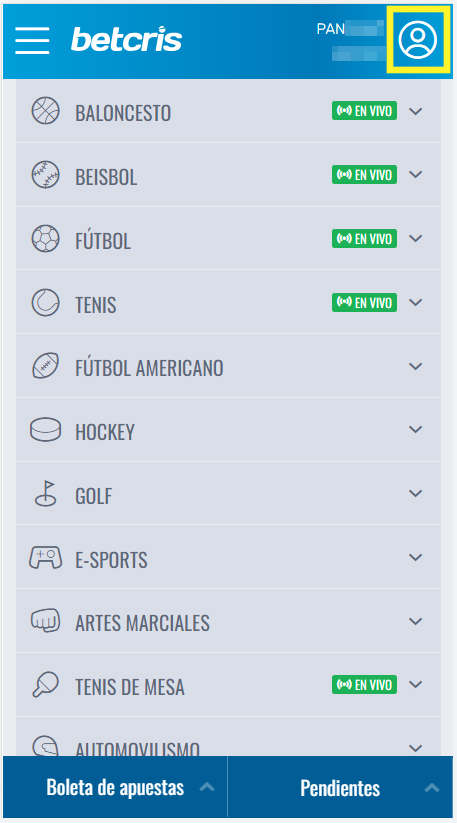
Task: Open the Boleta de apuestas tab
Action: coord(115,787)
